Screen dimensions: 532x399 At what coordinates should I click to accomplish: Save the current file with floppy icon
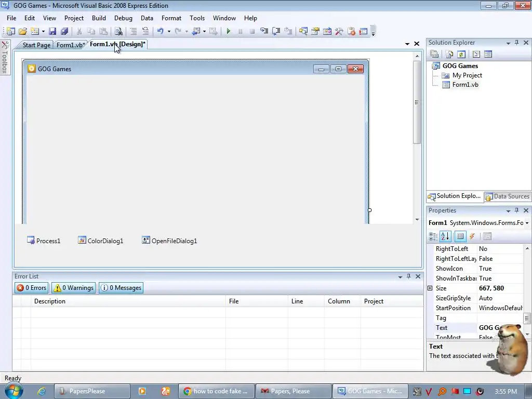[52, 31]
